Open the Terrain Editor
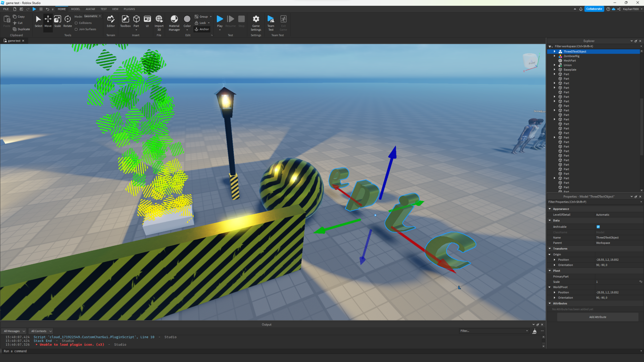The height and width of the screenshot is (362, 644). [x=111, y=22]
